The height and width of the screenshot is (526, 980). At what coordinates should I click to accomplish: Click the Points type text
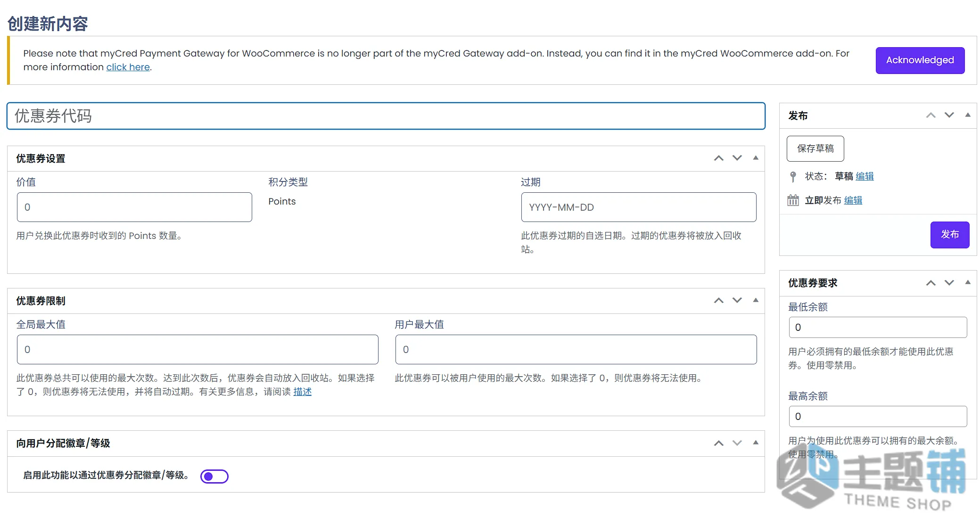tap(282, 201)
